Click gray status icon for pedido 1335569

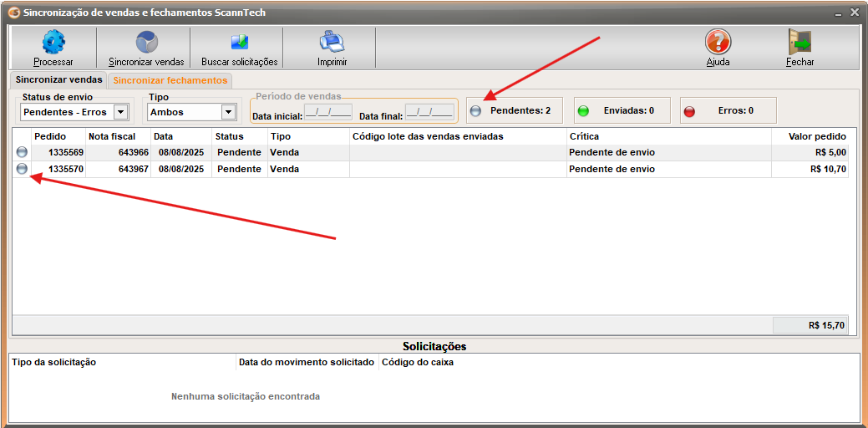[x=23, y=152]
